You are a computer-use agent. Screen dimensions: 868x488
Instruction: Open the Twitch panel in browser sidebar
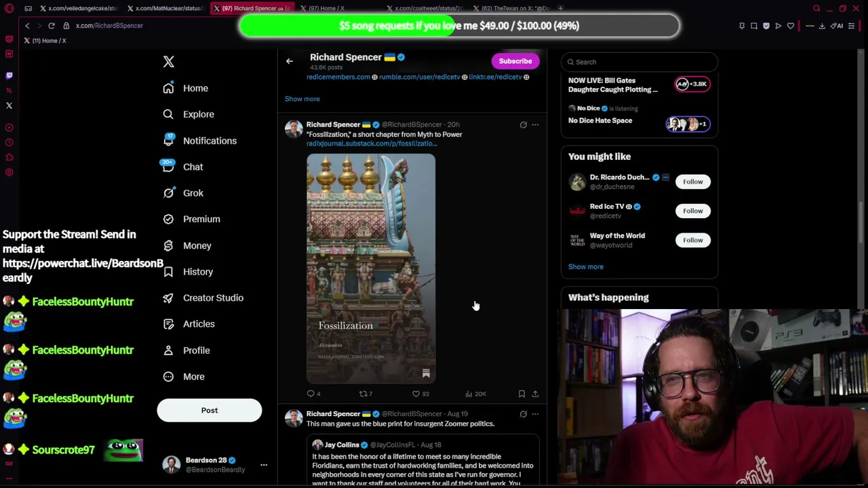[9, 76]
